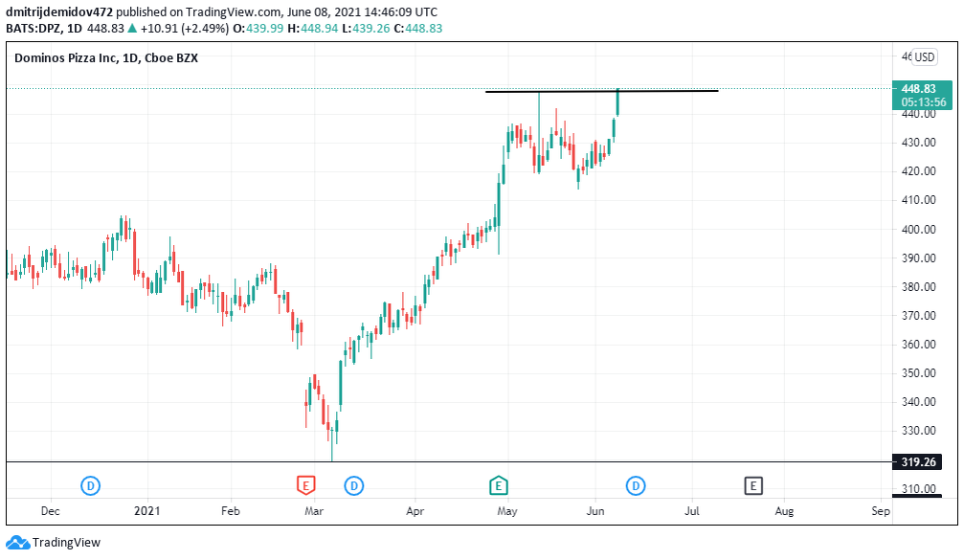Viewport: 964px width, 560px height.
Task: Click the 420.00 price axis label
Action: (918, 171)
